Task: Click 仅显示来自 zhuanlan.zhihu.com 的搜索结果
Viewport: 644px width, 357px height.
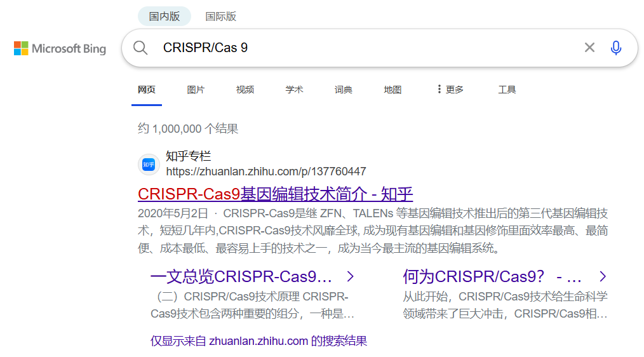Action: click(x=258, y=341)
